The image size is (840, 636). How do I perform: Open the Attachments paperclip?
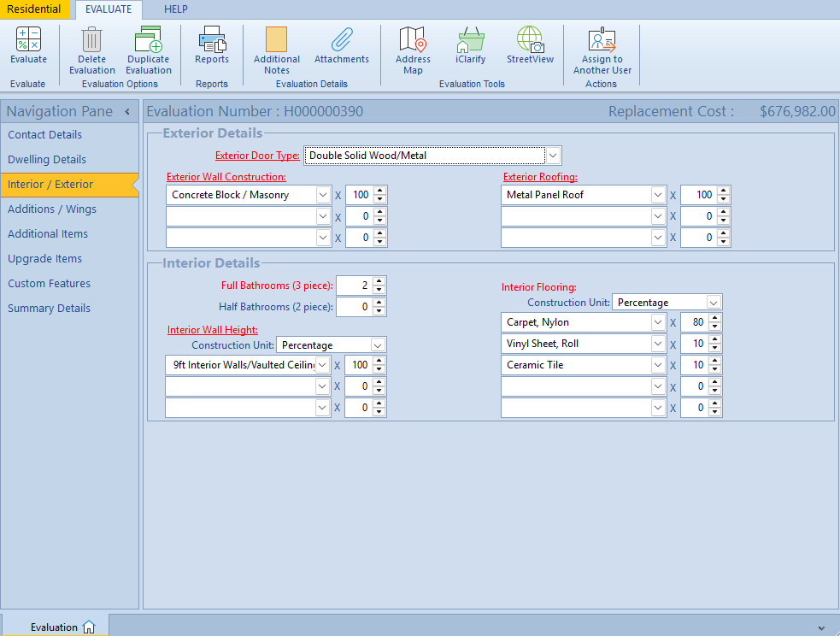342,40
